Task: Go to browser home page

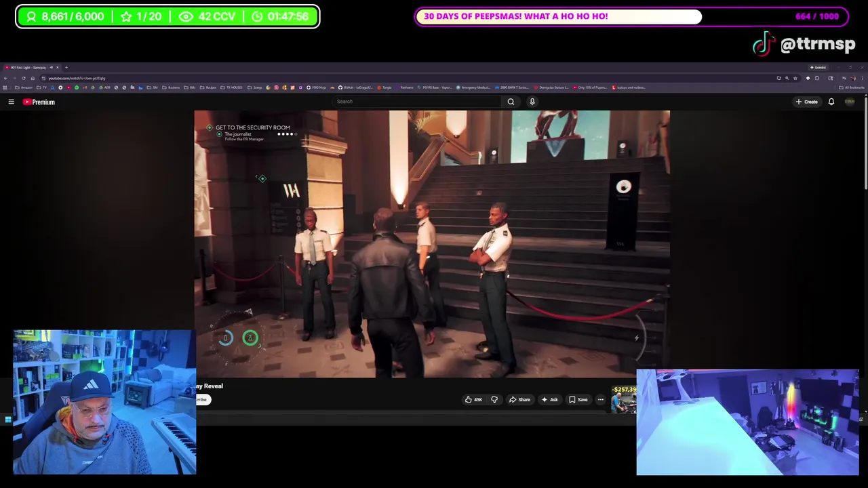Action: [33, 78]
